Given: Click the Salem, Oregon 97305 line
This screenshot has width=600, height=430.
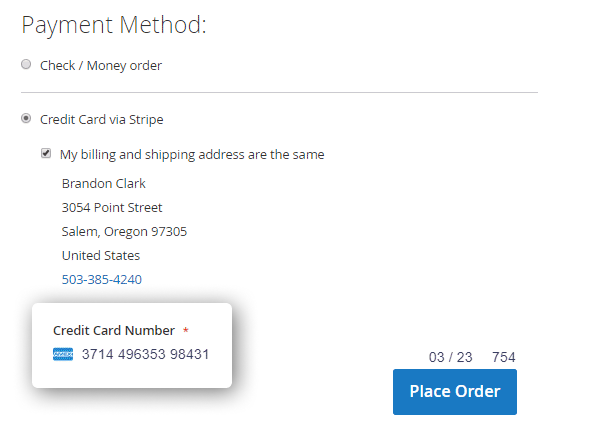Looking at the screenshot, I should [x=124, y=231].
